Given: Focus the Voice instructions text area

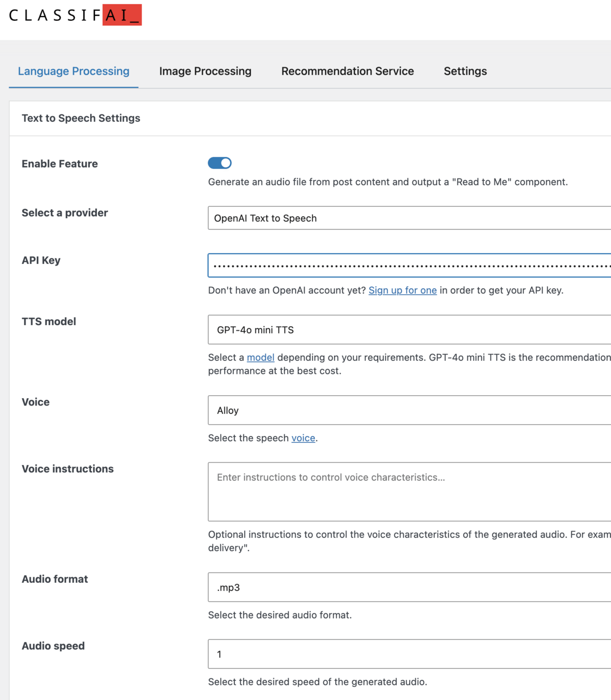Looking at the screenshot, I should coord(409,492).
